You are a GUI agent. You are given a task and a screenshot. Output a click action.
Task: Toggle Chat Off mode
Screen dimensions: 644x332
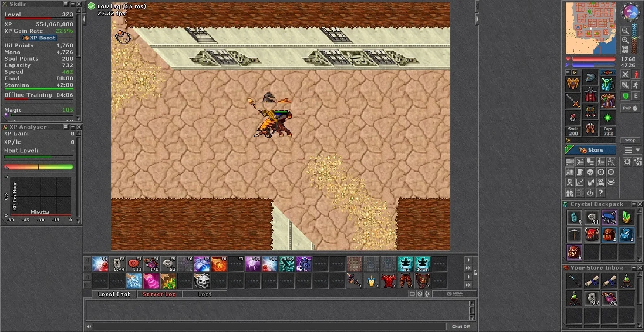[x=461, y=327]
